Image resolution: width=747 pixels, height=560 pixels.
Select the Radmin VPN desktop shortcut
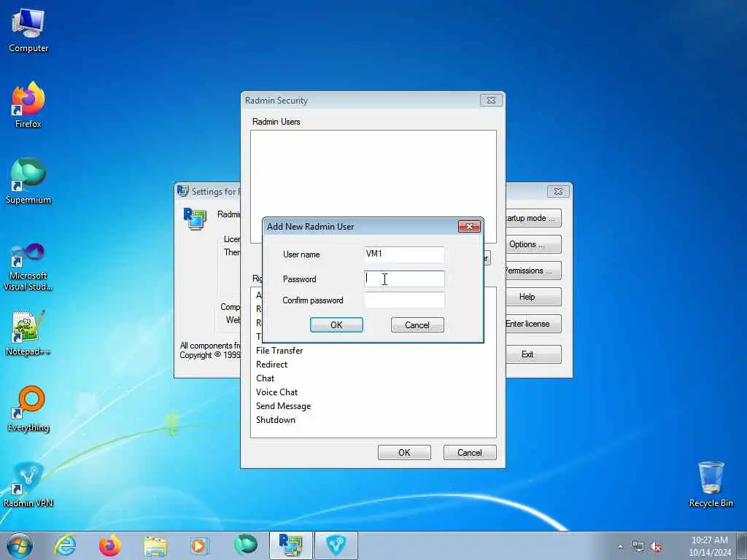coord(28,484)
